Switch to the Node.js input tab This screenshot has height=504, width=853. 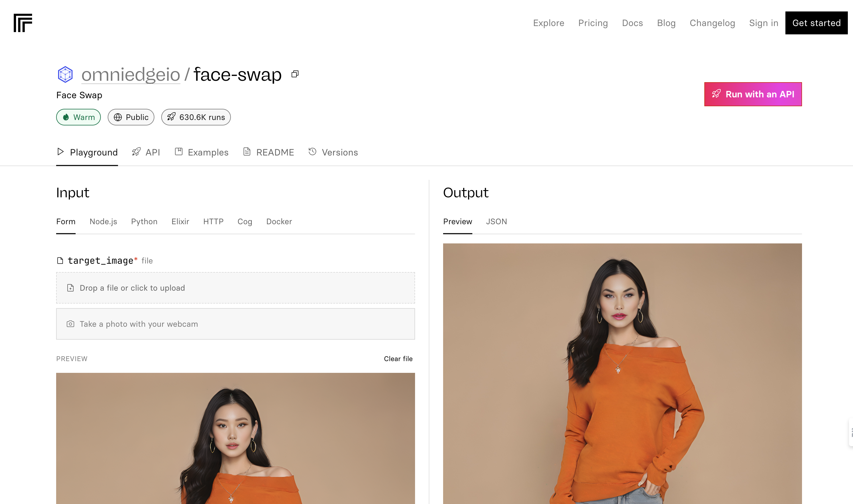(103, 221)
